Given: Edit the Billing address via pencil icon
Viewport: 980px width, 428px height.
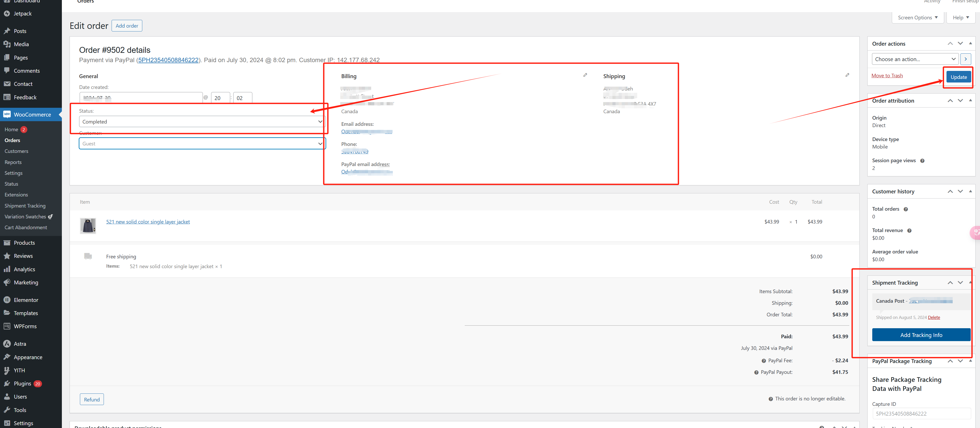Looking at the screenshot, I should [x=585, y=75].
